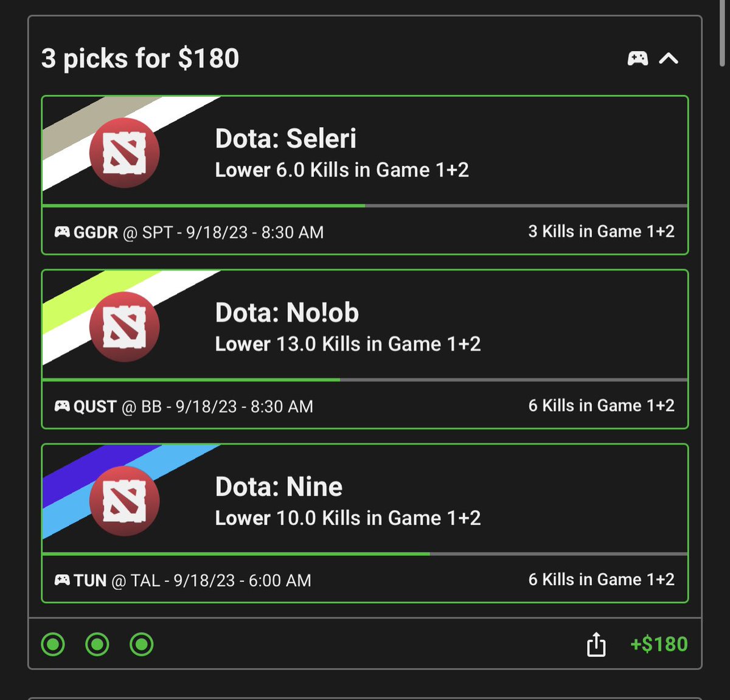Open the Dota: Nine pick title
Viewport: 730px width, 700px height.
tap(279, 487)
